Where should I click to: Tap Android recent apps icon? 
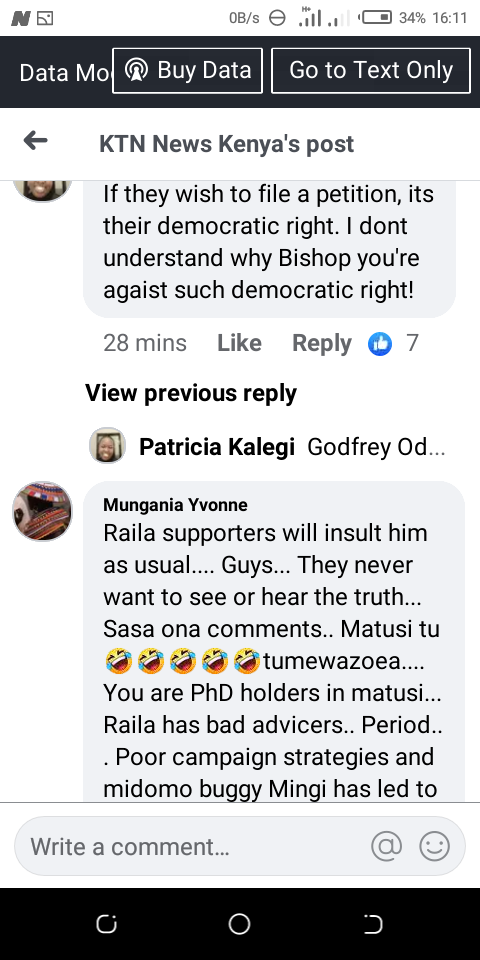click(x=106, y=924)
